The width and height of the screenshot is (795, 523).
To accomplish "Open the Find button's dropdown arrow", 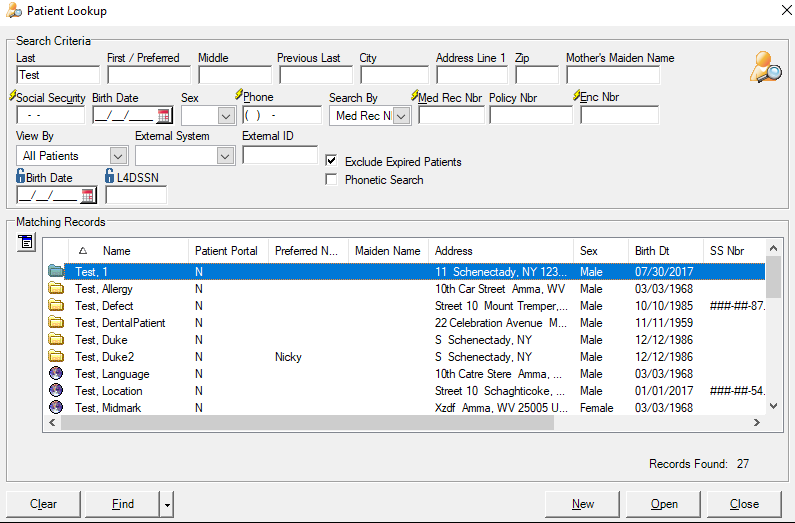I will coord(167,504).
